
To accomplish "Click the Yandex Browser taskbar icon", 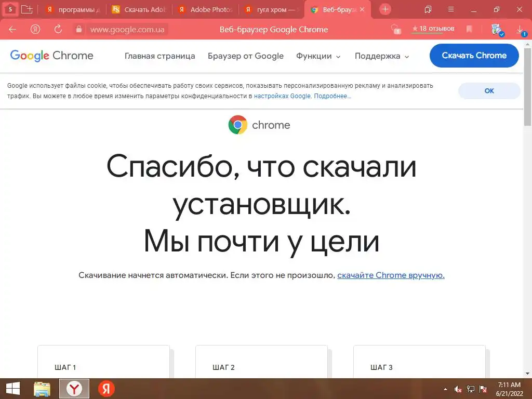I will (x=74, y=389).
